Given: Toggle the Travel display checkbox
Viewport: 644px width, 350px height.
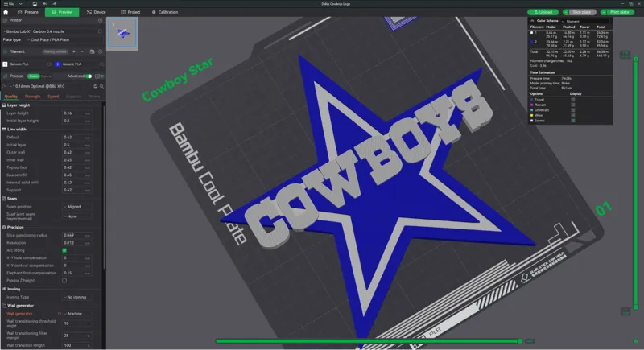Looking at the screenshot, I should tap(573, 100).
